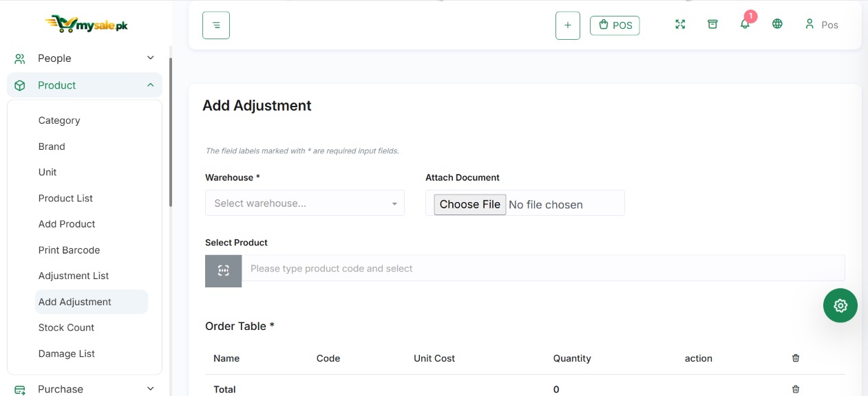Open Print Barcode page from sidebar

click(69, 250)
